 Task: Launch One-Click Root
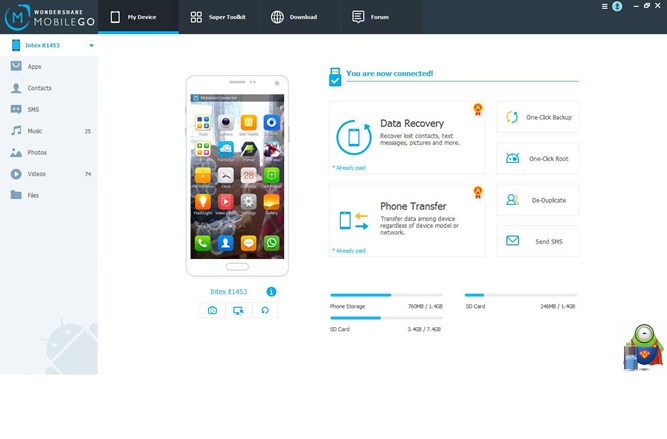click(x=538, y=158)
